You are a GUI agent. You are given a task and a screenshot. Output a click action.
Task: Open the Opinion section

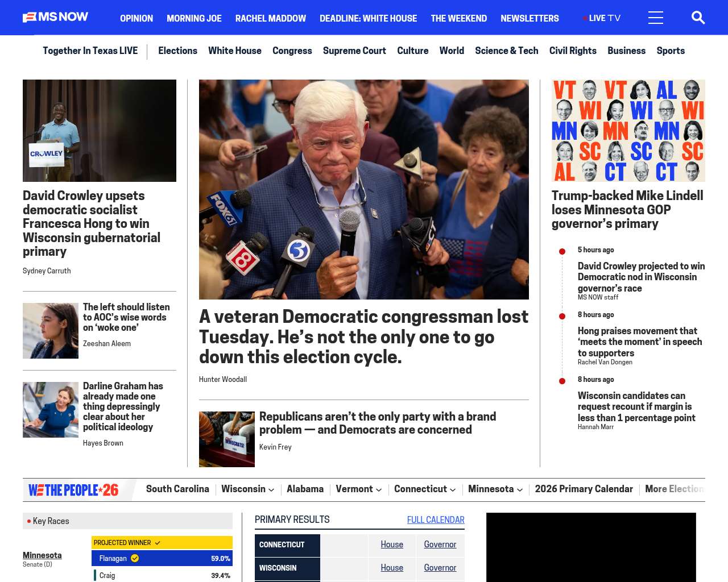coord(136,18)
